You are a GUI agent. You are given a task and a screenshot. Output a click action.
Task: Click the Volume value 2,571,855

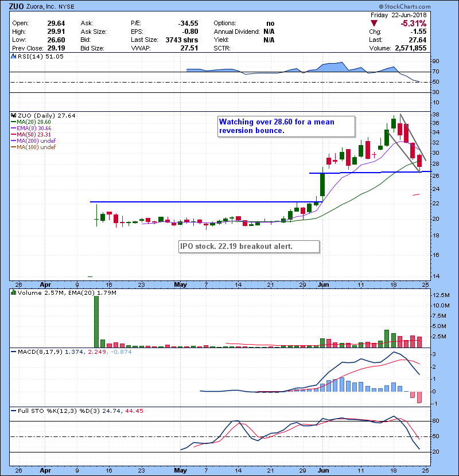pos(411,48)
